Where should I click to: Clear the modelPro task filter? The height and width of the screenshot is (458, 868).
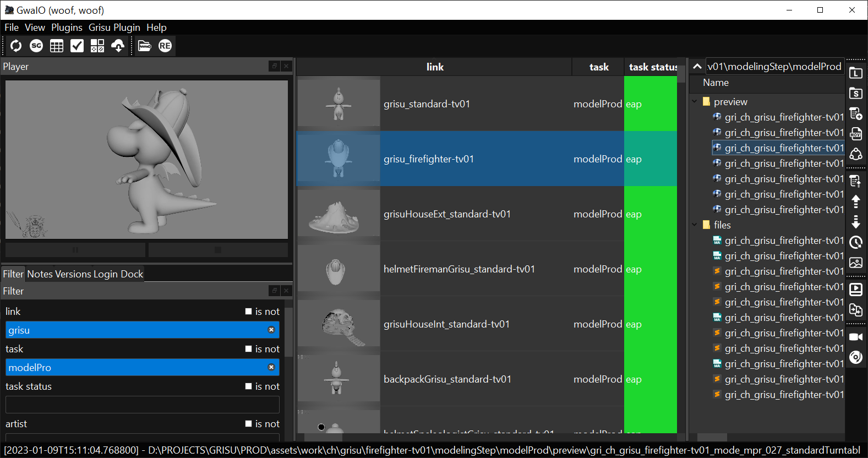point(271,367)
